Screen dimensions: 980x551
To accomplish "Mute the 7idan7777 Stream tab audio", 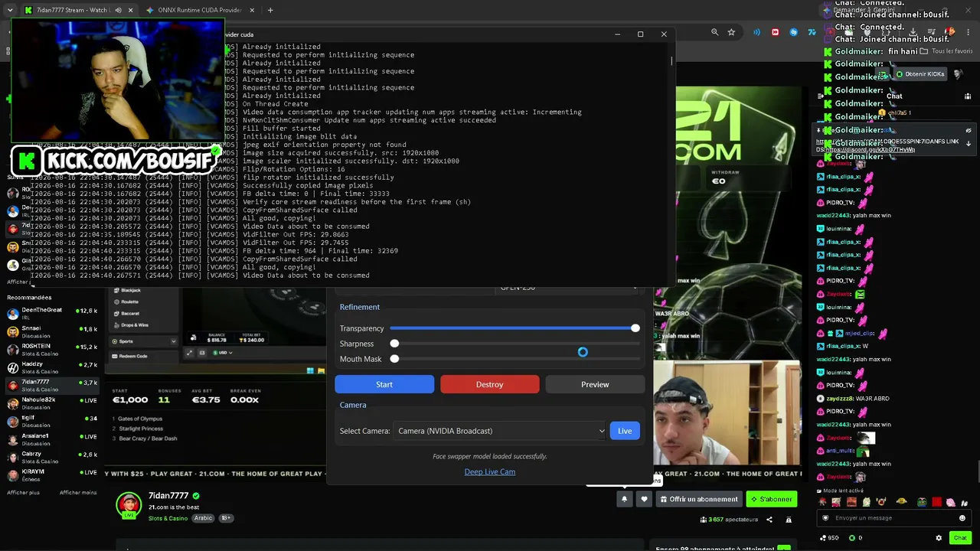I will [x=118, y=10].
